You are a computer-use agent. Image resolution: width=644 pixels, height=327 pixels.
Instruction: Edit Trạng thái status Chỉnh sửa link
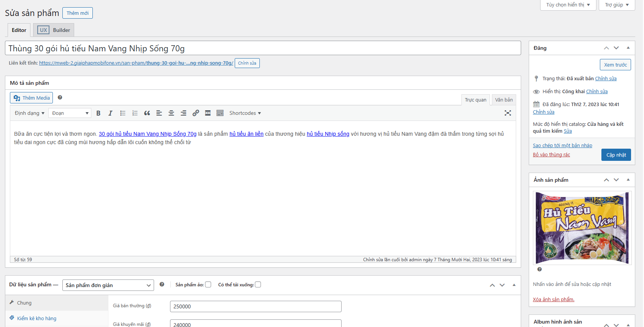tap(606, 78)
